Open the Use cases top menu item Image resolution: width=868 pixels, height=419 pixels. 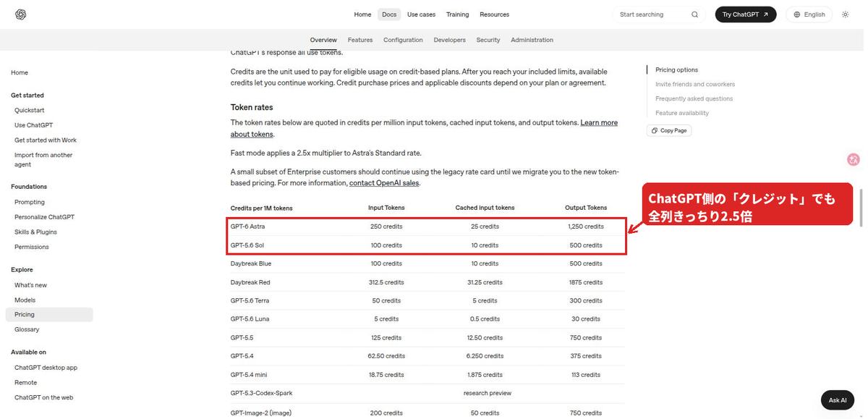click(422, 14)
